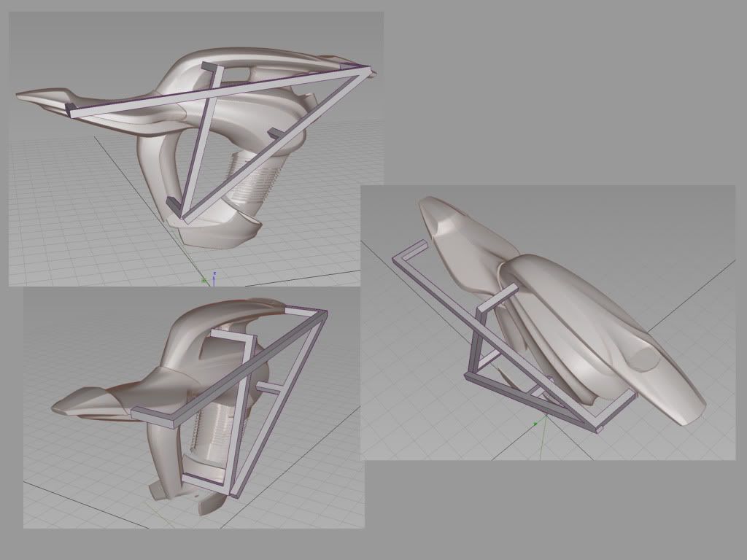
Task: Click the origin axis gizmo in top-left view
Action: click(207, 278)
